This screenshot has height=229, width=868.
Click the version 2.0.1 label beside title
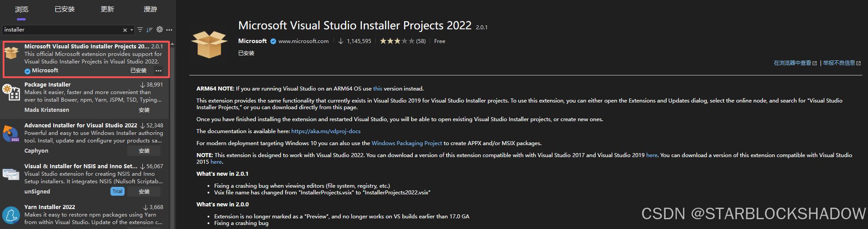(482, 28)
